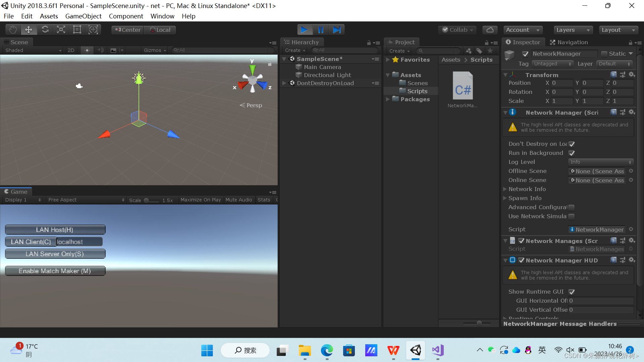Uncheck Run in Background checkbox
644x362 pixels.
coord(572,153)
